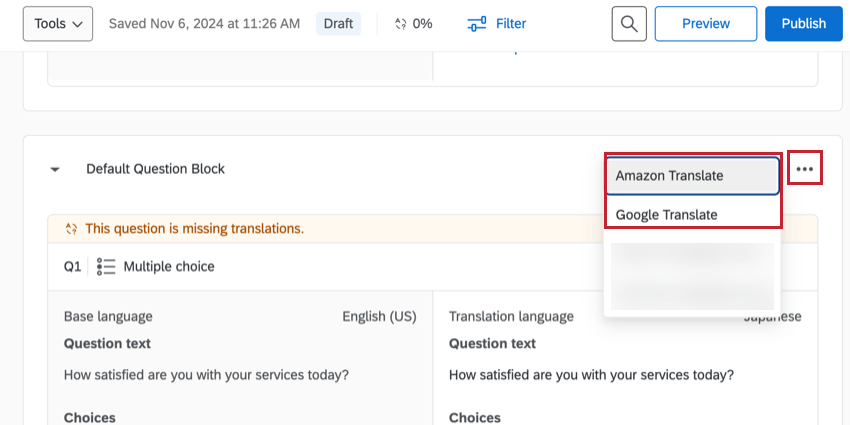Click the English (US) base language label

pos(379,317)
